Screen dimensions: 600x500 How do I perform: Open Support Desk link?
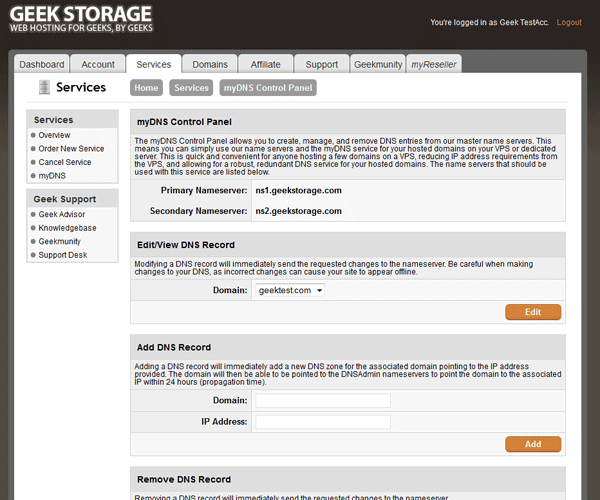tap(63, 255)
